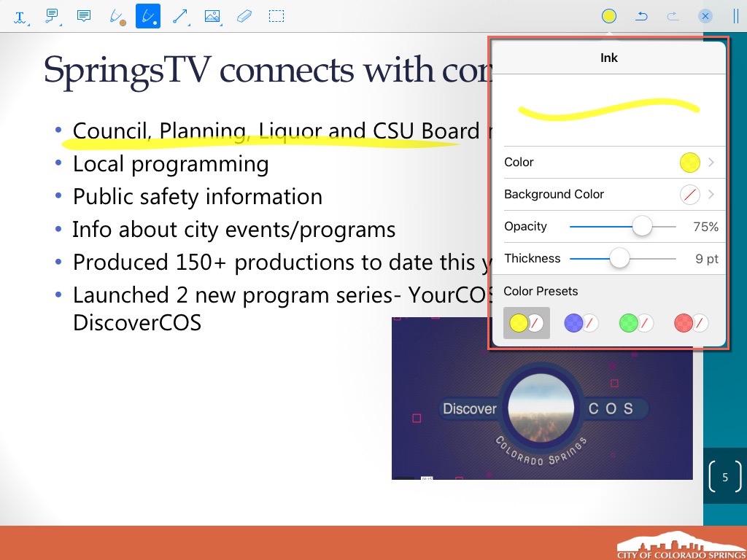Close the annotation toolbar
Viewport: 747px width, 560px height.
pyautogui.click(x=705, y=16)
